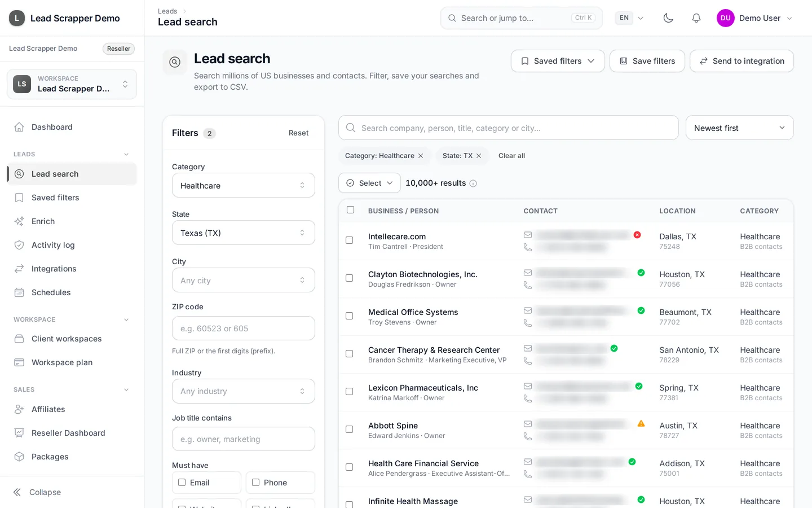Enable the Must have Email checkbox
The width and height of the screenshot is (812, 508).
coord(182,483)
